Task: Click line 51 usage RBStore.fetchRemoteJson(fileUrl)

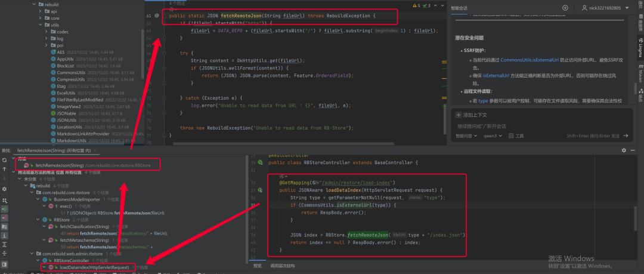Action: coord(112,213)
